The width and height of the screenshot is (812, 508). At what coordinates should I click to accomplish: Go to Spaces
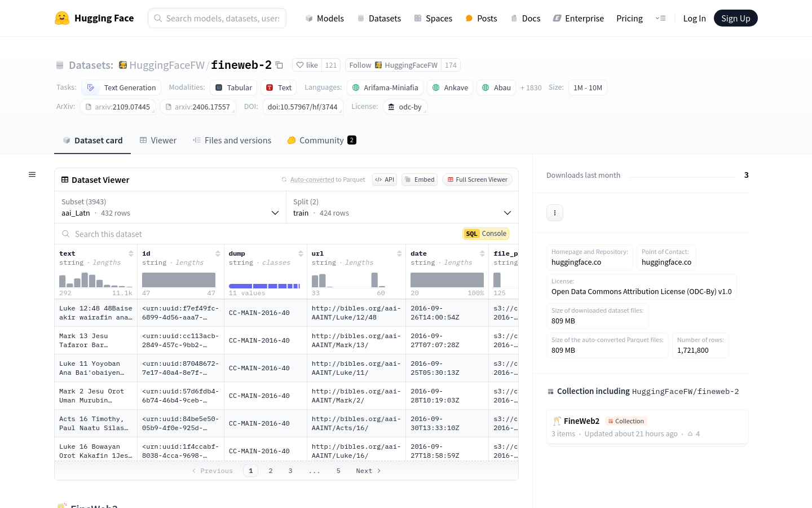(433, 18)
